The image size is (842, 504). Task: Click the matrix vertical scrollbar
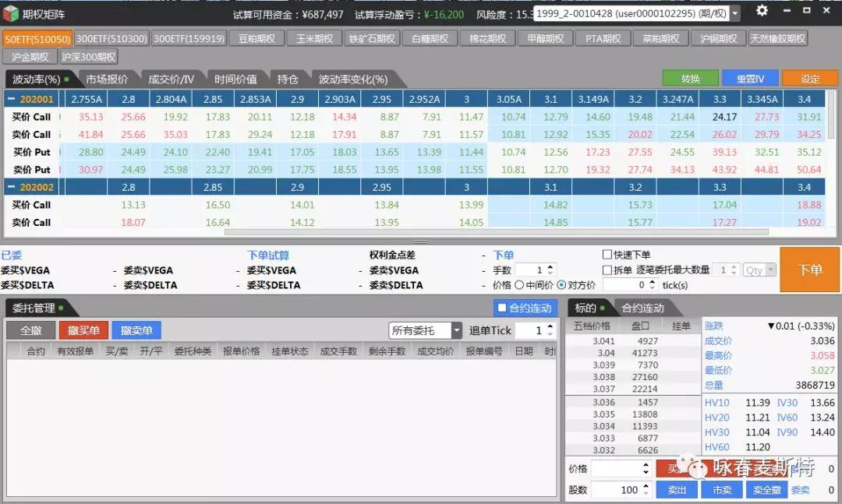tap(831, 114)
